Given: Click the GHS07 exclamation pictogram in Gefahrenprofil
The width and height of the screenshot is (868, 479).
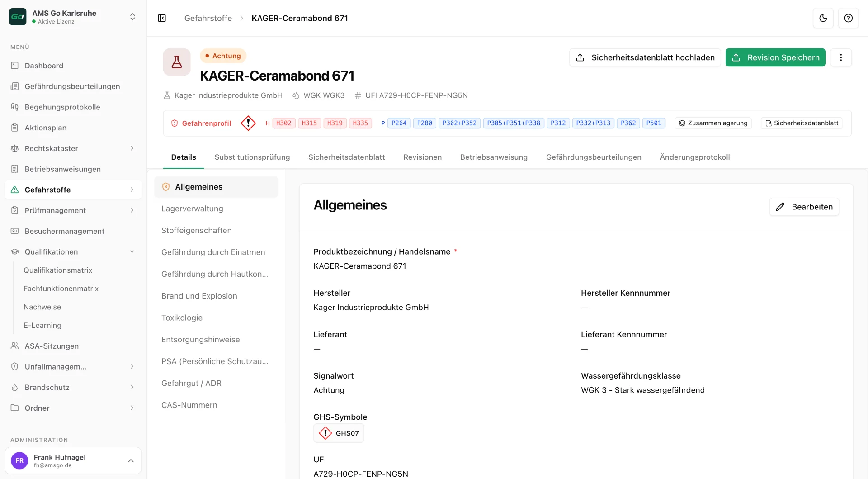Looking at the screenshot, I should pyautogui.click(x=248, y=123).
